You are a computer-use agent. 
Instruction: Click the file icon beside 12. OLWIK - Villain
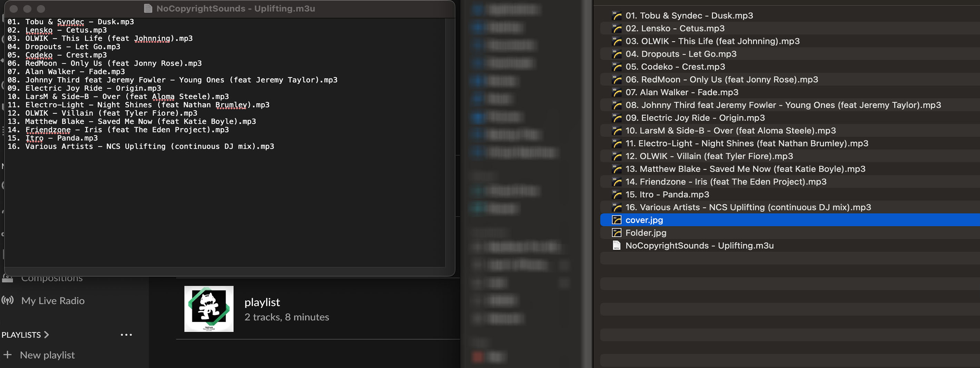(x=616, y=156)
